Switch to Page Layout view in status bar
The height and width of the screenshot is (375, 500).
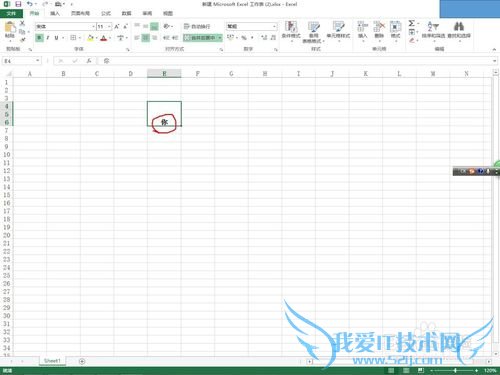pyautogui.click(x=406, y=371)
